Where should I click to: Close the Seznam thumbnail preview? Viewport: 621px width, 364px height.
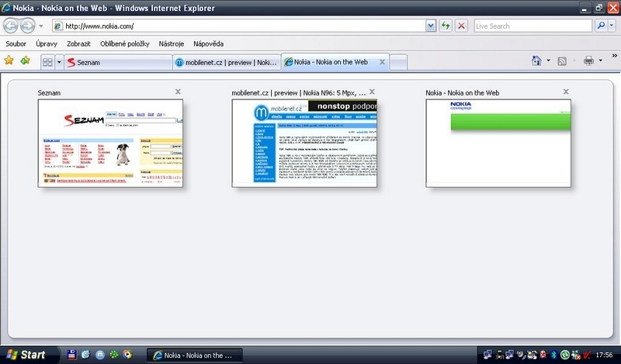[179, 92]
